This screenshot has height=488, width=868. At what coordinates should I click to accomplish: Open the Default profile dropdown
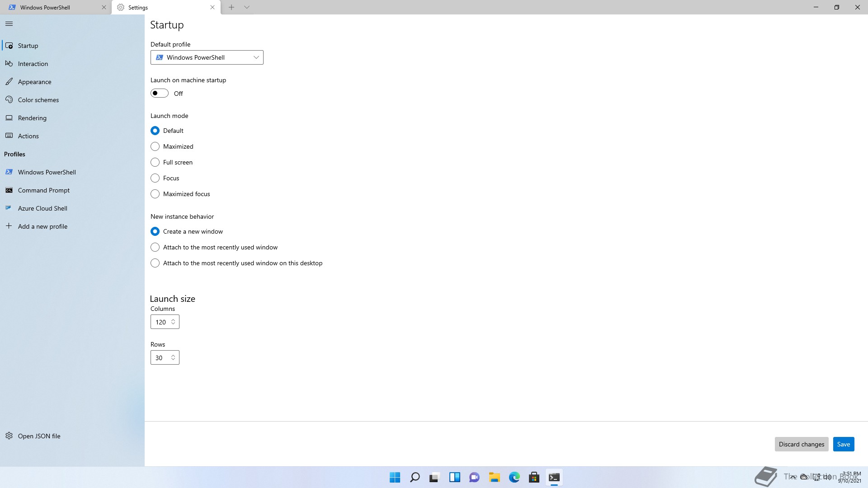[207, 57]
